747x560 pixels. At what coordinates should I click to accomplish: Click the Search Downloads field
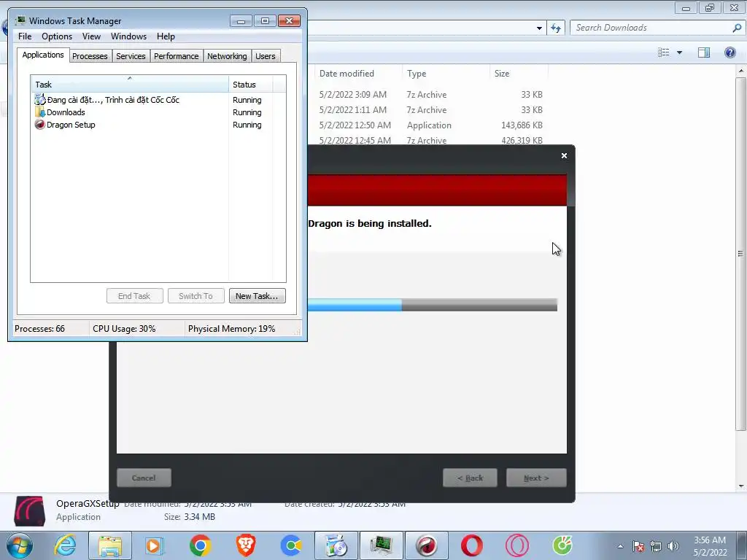tap(651, 28)
